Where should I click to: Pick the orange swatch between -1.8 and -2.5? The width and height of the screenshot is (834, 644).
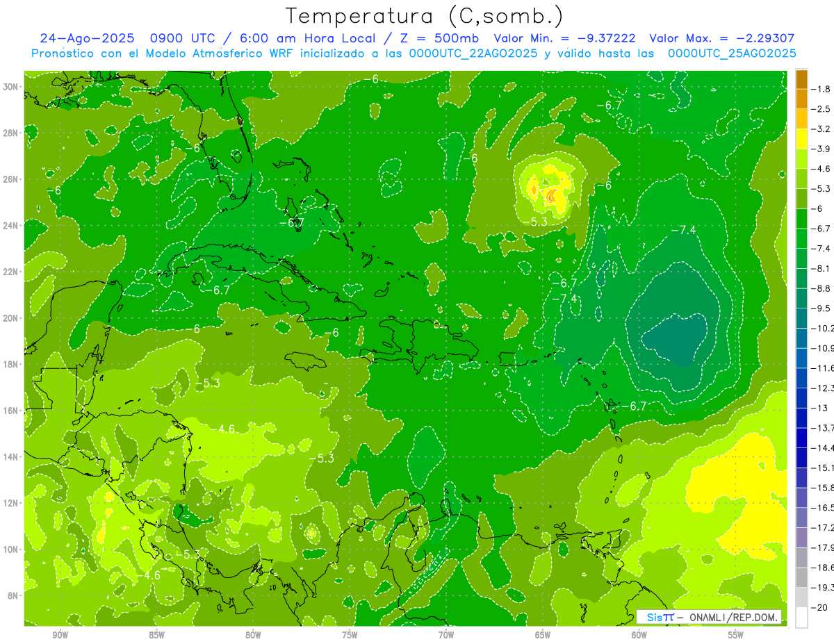801,99
